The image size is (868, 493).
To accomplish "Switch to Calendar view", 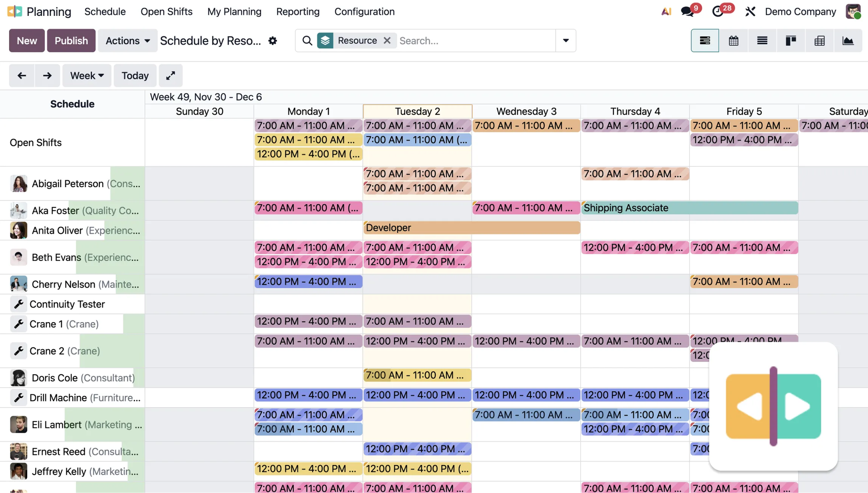I will [733, 41].
